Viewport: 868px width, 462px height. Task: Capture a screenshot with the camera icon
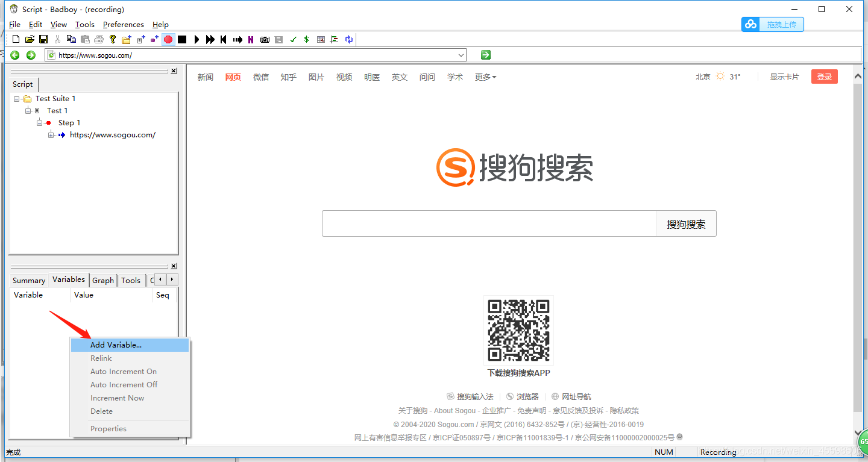[265, 39]
